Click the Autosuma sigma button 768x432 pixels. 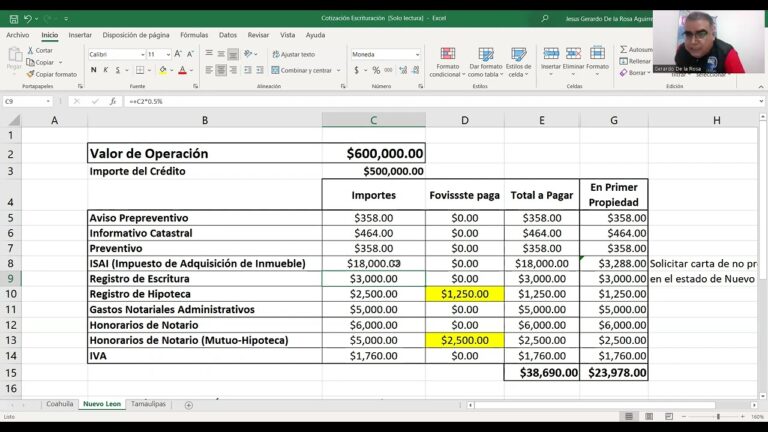pyautogui.click(x=636, y=49)
